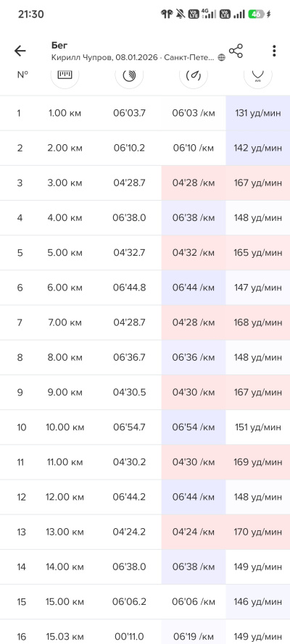Select lap 7 heart rate 168 уд/мин

tap(258, 322)
